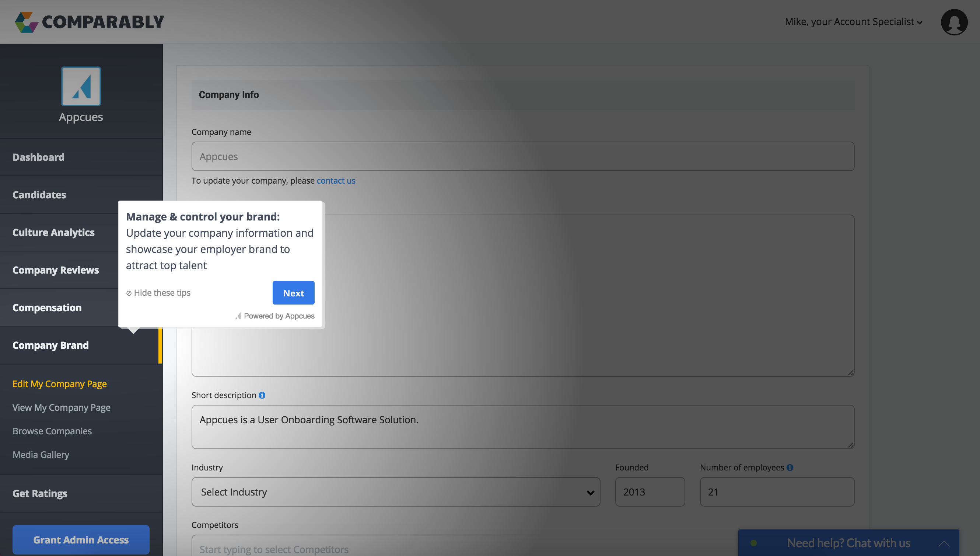Click the large description resize handle
The width and height of the screenshot is (980, 556).
point(851,373)
